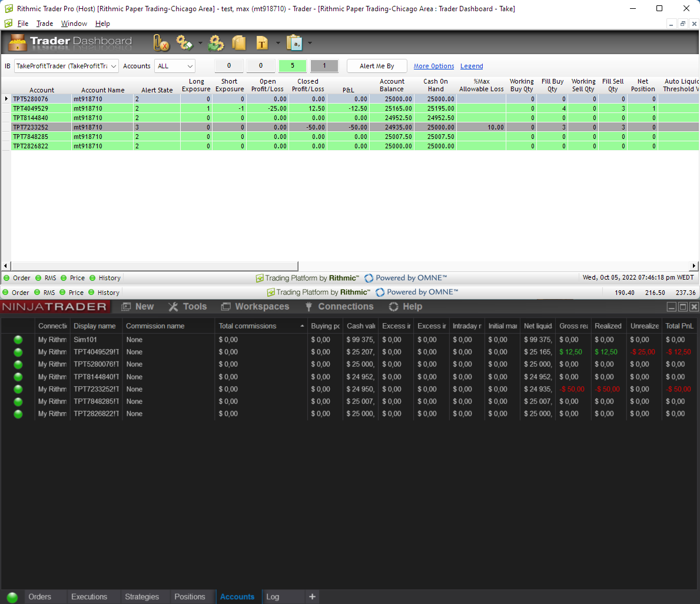Click the yellow stacked pages icon
700x604 pixels.
click(x=239, y=43)
